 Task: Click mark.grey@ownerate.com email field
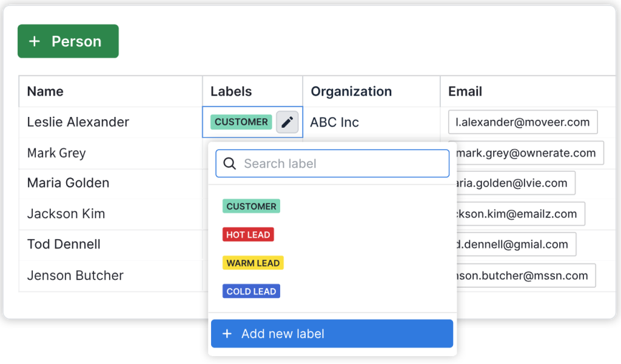528,153
